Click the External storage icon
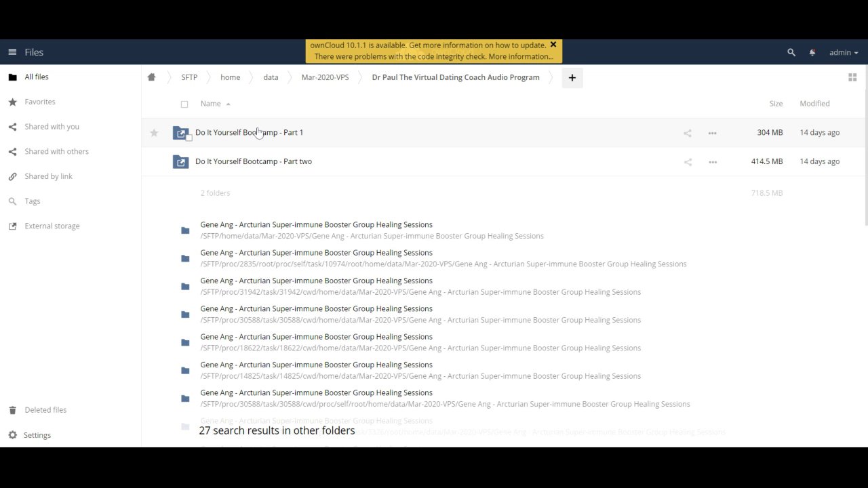 (12, 226)
